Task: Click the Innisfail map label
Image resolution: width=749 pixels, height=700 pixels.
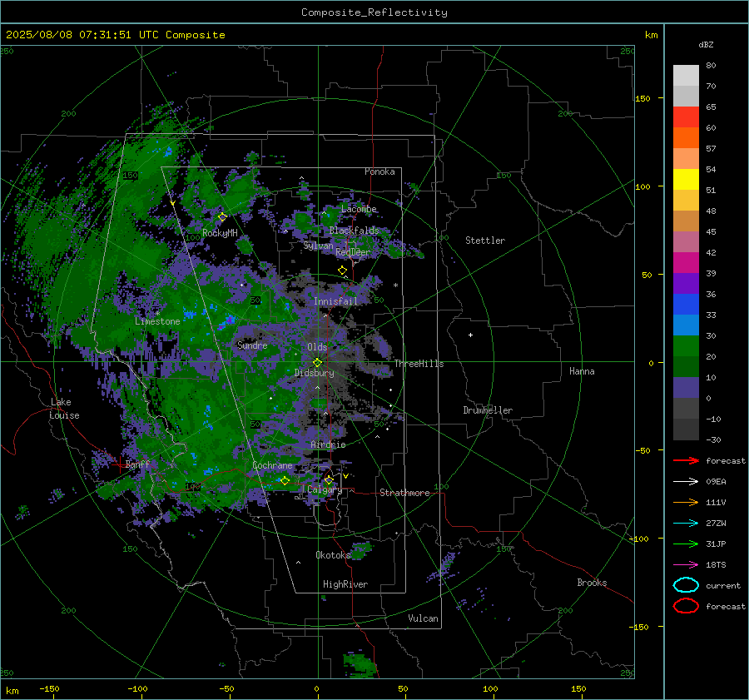Action: [336, 301]
